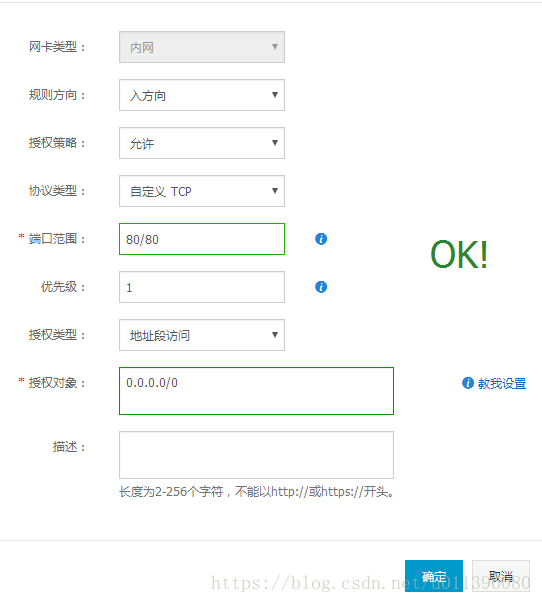542x603 pixels.
Task: Click the 描述 label text
Action: [x=69, y=447]
